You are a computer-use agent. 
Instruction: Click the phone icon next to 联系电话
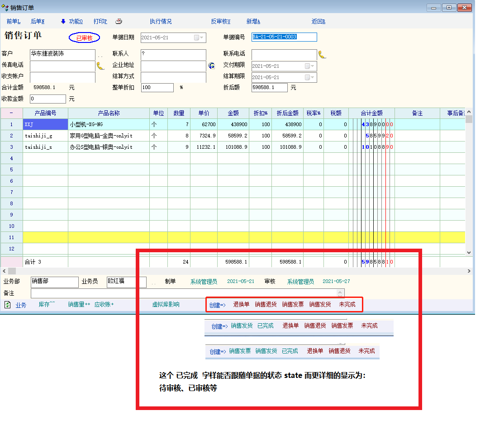[x=322, y=55]
